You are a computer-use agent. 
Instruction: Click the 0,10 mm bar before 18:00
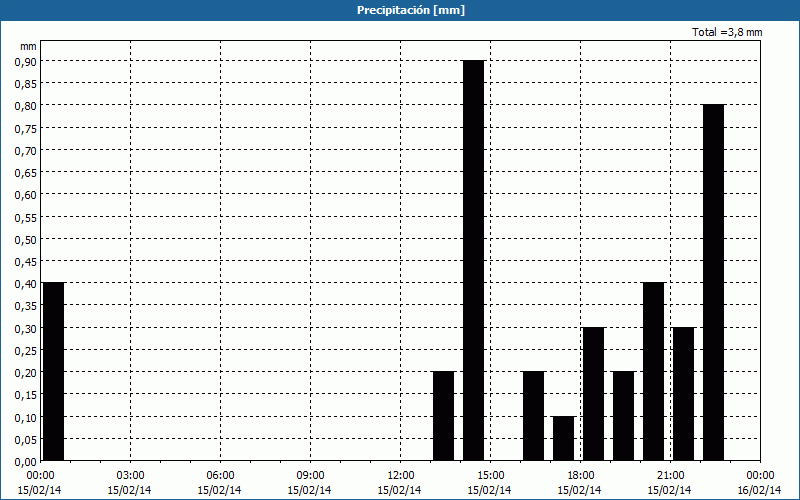click(563, 438)
